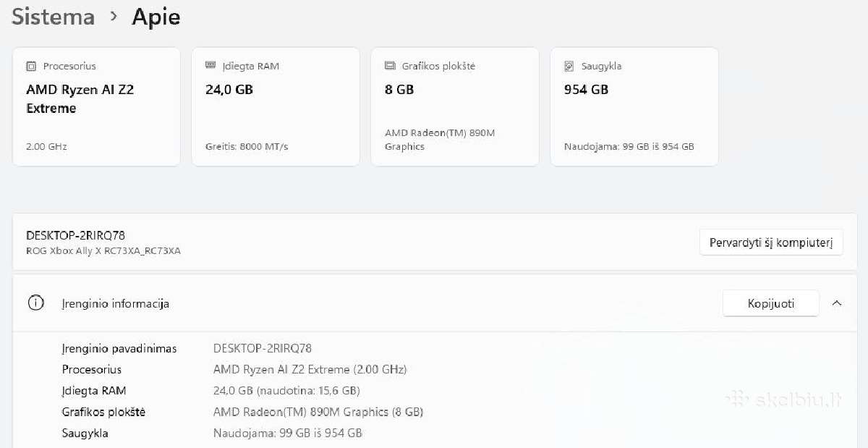
Task: Click the Įdiegta RAM row label in the list
Action: click(x=94, y=390)
